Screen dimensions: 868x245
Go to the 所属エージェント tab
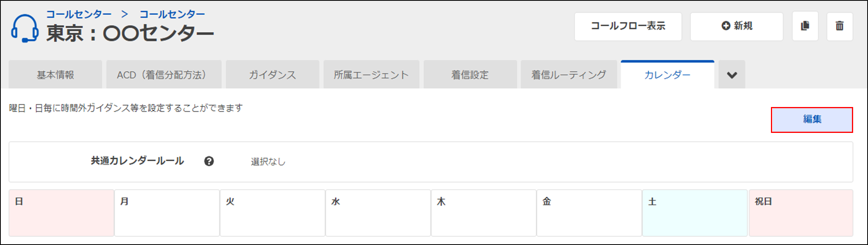(x=371, y=74)
